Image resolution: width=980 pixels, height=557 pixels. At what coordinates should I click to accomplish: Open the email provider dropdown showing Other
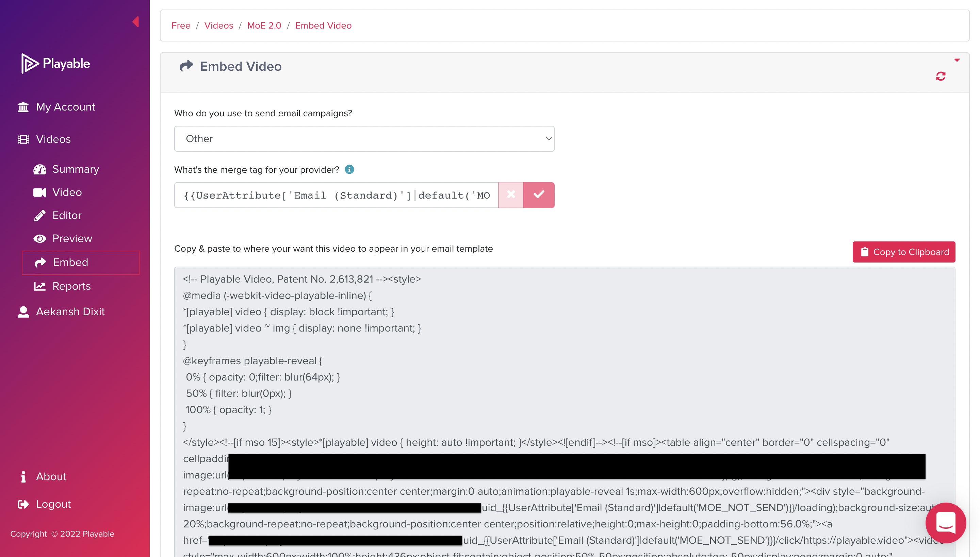364,139
